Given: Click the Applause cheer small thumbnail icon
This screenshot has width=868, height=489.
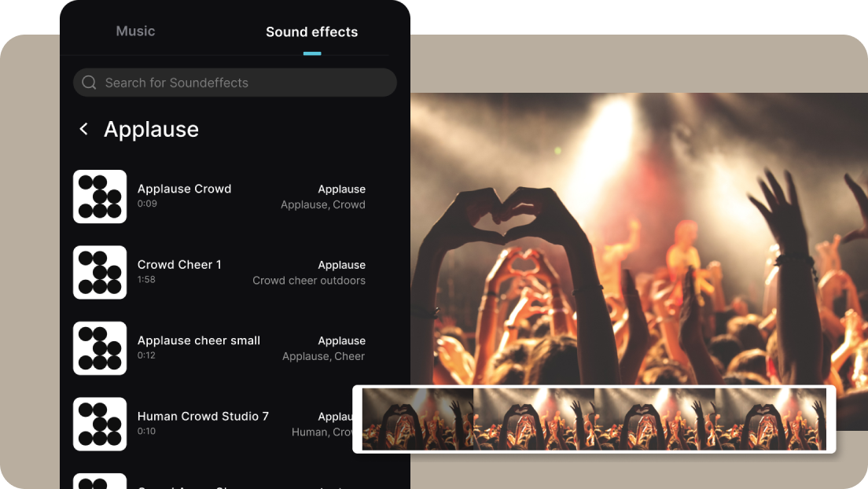Looking at the screenshot, I should tap(100, 348).
